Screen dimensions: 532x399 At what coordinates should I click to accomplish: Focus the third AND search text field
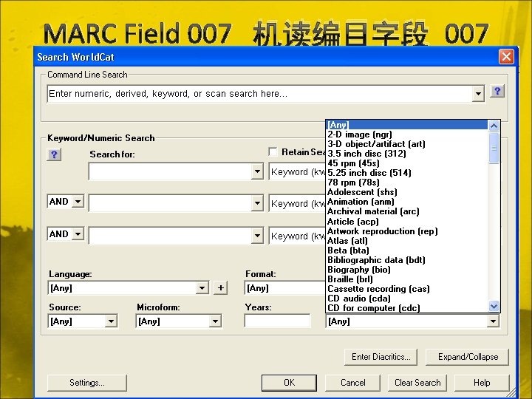171,236
